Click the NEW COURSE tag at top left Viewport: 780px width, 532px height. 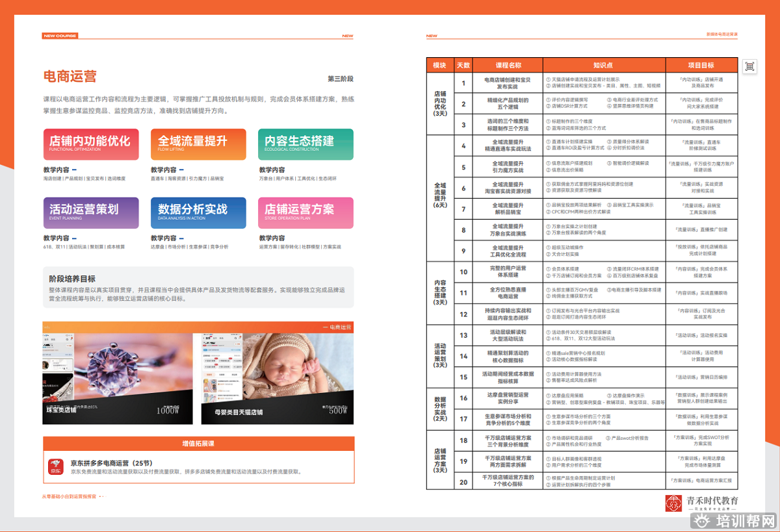60,36
